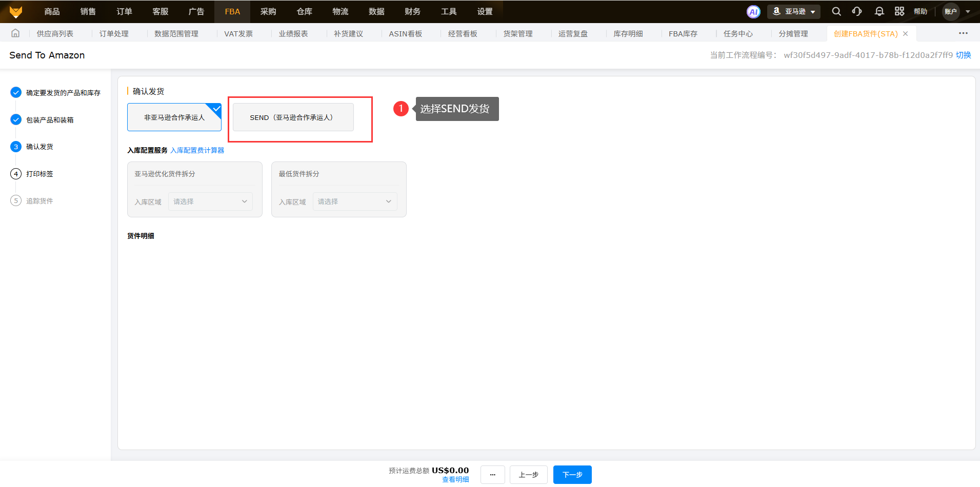980x487 pixels.
Task: Click the 打印标签 step label
Action: click(39, 174)
